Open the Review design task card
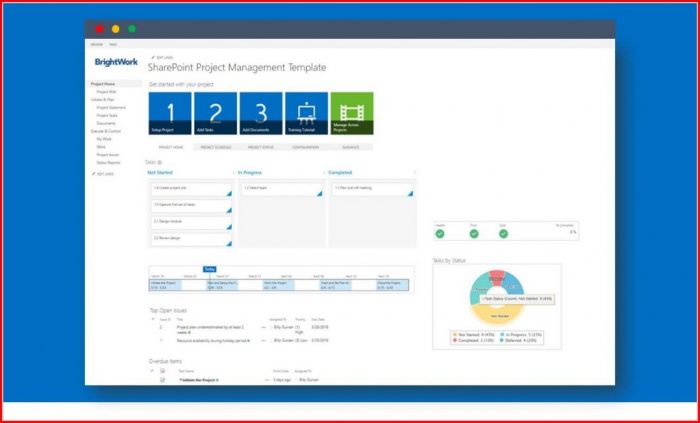 [x=191, y=240]
